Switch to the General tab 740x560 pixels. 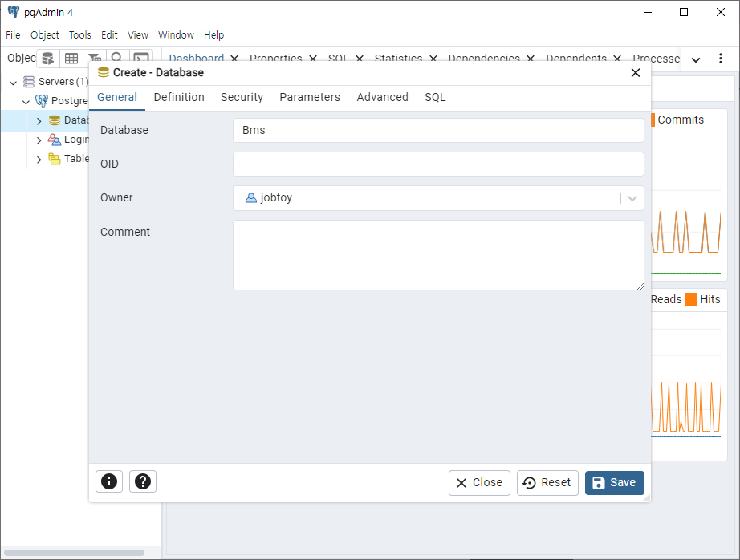click(x=117, y=97)
